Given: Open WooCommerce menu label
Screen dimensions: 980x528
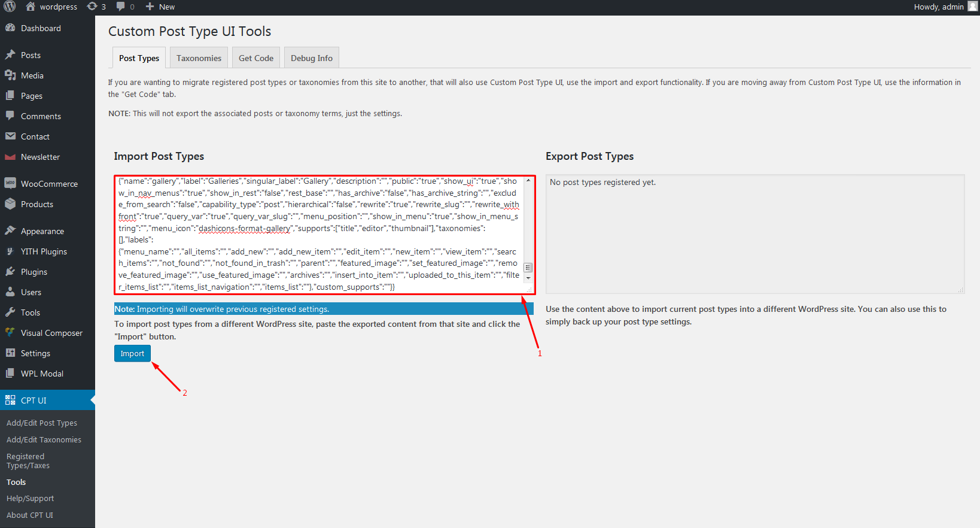Looking at the screenshot, I should (x=49, y=184).
